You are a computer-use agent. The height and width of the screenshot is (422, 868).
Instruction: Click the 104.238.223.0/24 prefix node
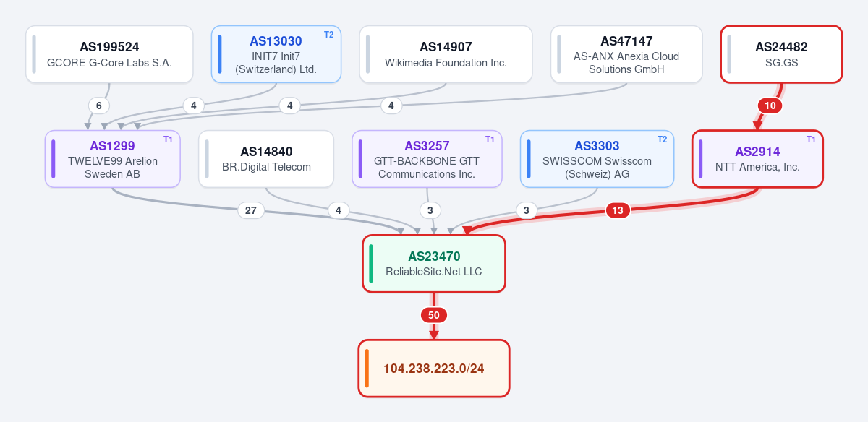(434, 369)
